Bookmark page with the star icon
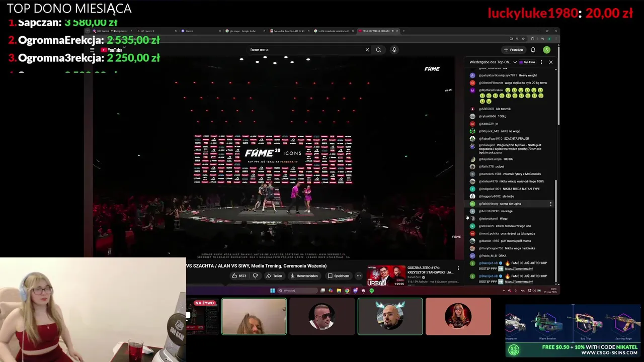Viewport: 644px width, 362px height. [524, 39]
